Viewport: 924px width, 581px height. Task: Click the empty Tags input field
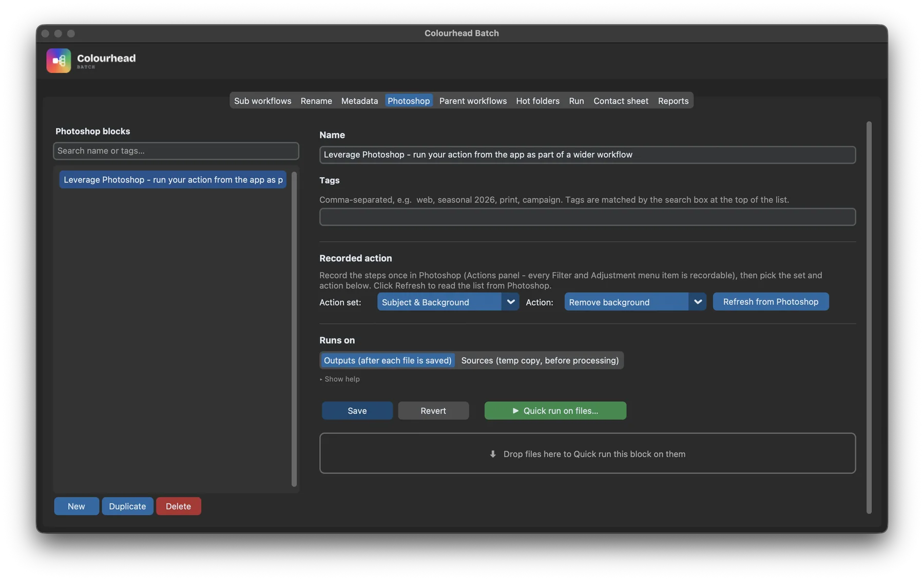coord(587,217)
